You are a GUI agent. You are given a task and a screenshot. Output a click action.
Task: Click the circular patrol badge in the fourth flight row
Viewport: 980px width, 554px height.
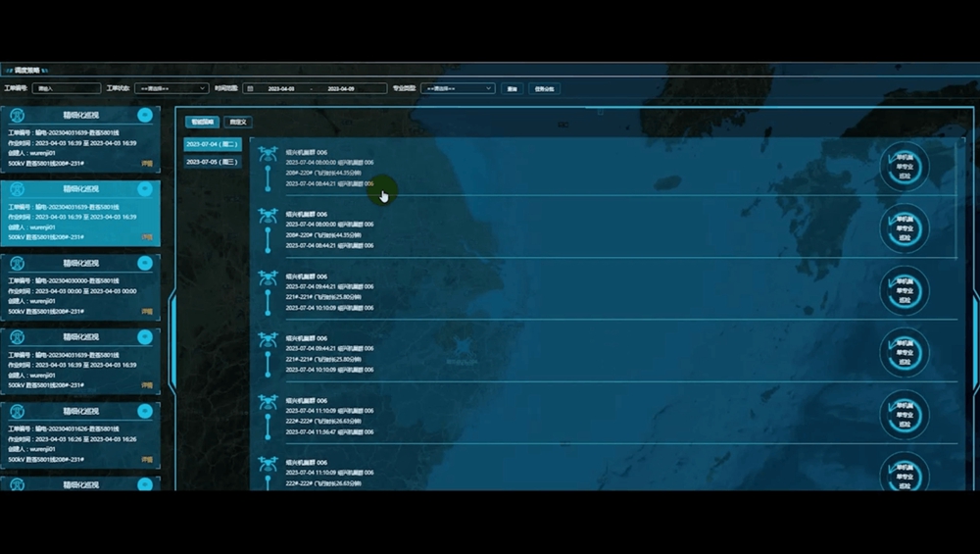[x=904, y=352]
